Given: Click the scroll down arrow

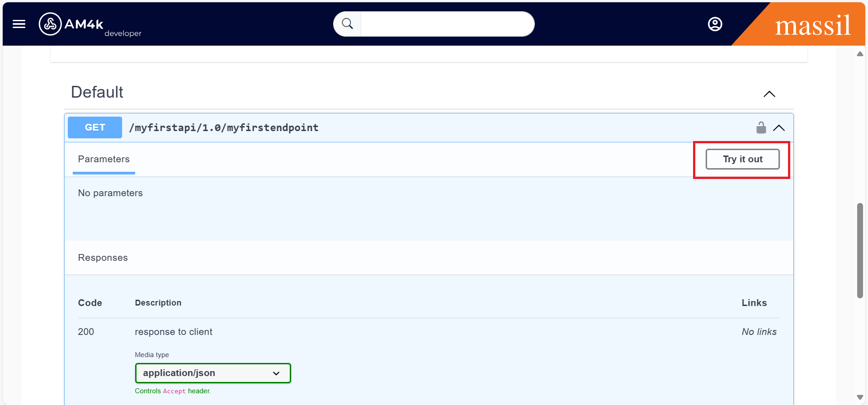Looking at the screenshot, I should 860,397.
